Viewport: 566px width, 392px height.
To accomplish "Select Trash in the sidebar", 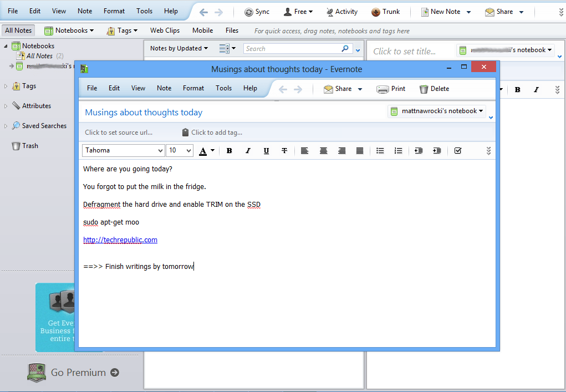I will click(x=24, y=146).
